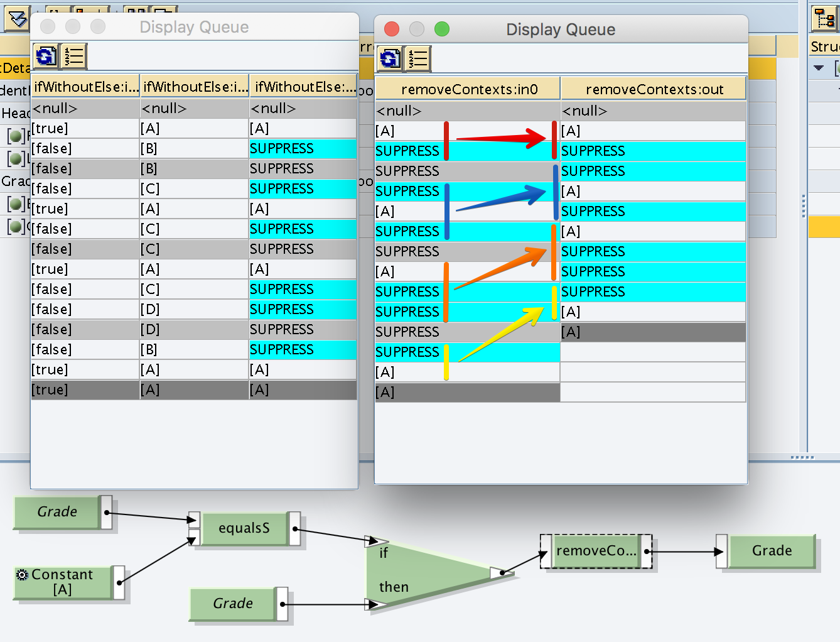
Task: Click the dark [A] cell under removeContexts:out
Action: [653, 332]
